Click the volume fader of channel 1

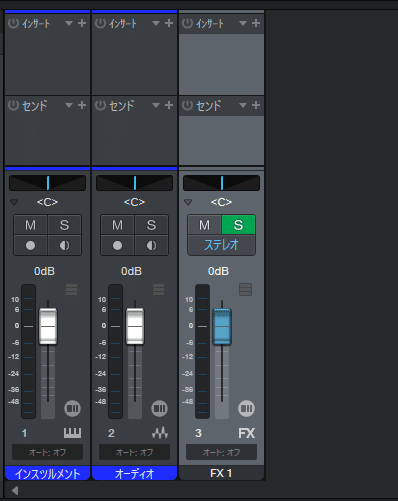click(48, 327)
